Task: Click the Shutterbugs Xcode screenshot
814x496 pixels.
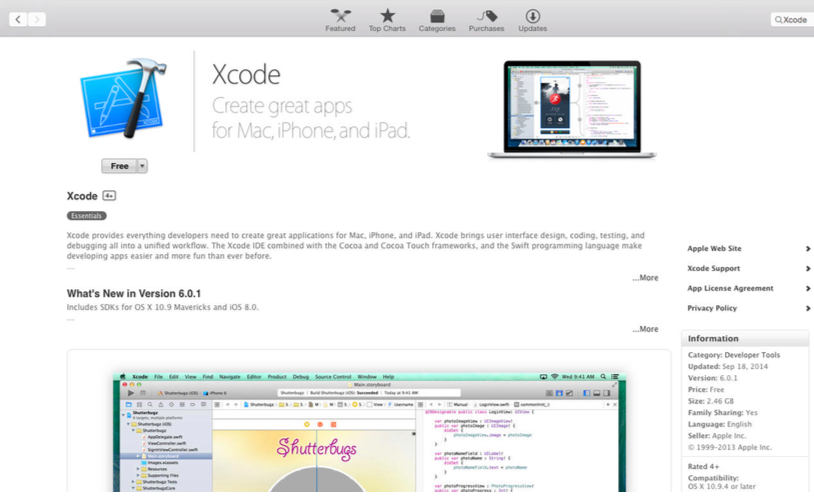Action: tap(370, 432)
